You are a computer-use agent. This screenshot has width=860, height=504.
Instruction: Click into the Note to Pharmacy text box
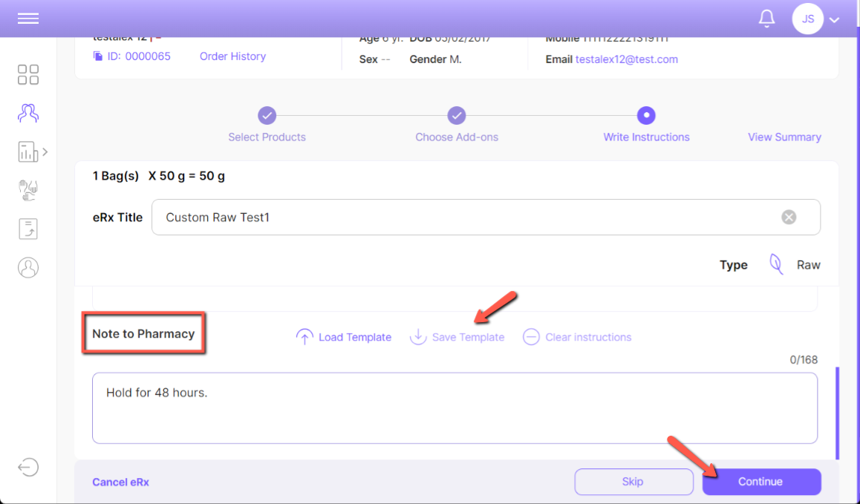coord(455,408)
